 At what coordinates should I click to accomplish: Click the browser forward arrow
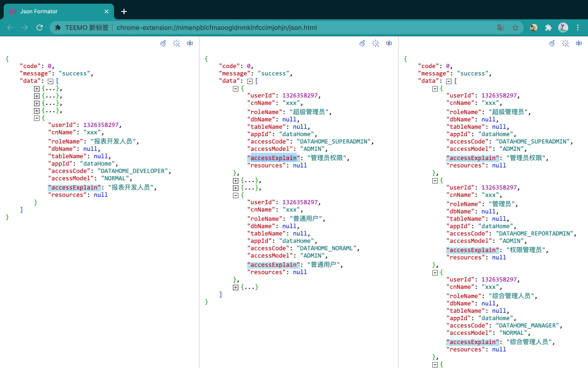25,28
